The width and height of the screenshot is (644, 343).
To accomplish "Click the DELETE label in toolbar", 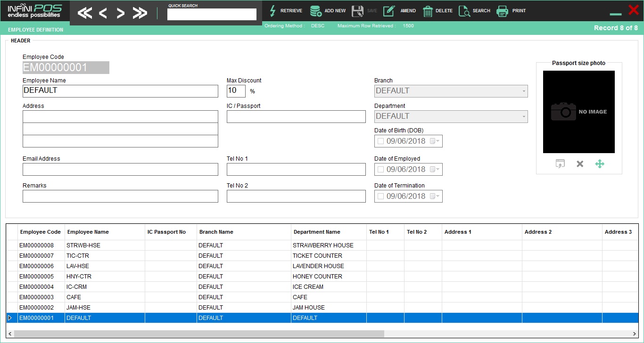I will [444, 11].
